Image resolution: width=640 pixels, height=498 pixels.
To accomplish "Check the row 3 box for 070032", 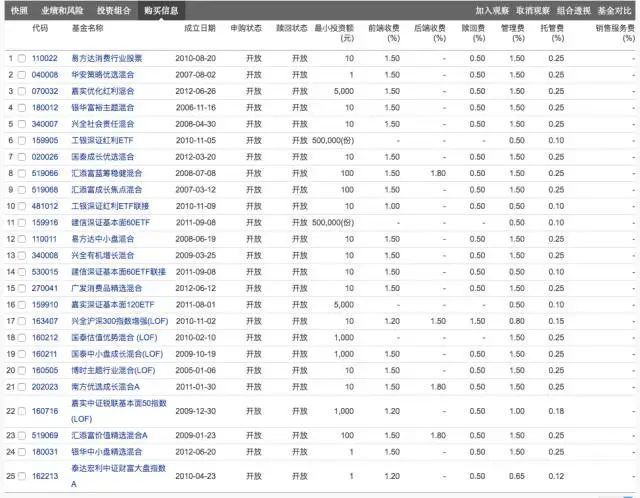I will (x=22, y=91).
